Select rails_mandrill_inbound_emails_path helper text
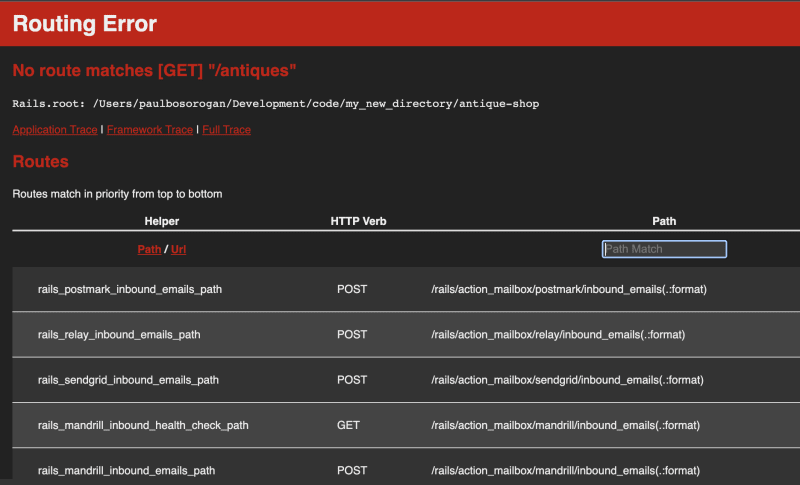 click(x=126, y=470)
